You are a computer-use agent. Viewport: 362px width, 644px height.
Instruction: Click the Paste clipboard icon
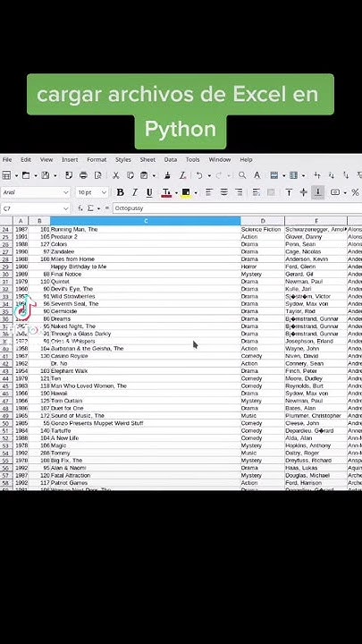(144, 175)
